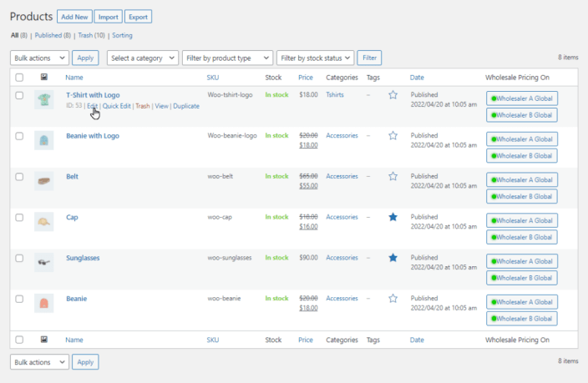Screen dimensions: 588x383
Task: Unfeature the Cap product via star
Action: click(393, 217)
